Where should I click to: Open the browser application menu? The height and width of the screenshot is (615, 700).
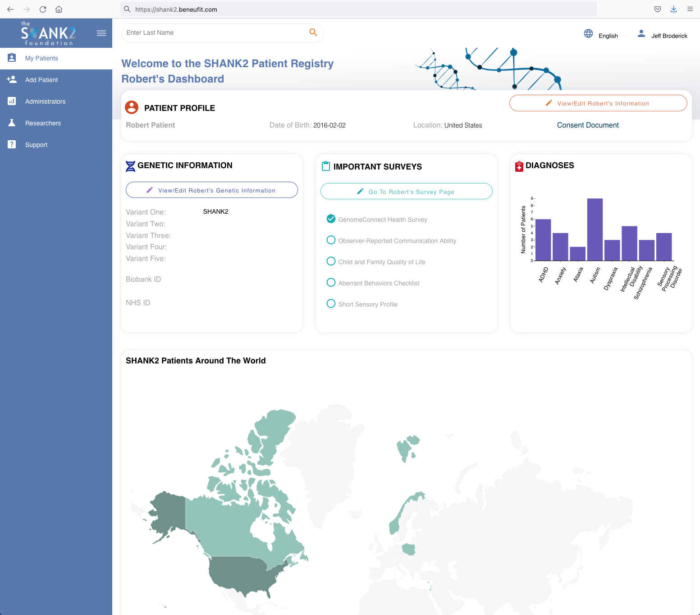coord(690,9)
